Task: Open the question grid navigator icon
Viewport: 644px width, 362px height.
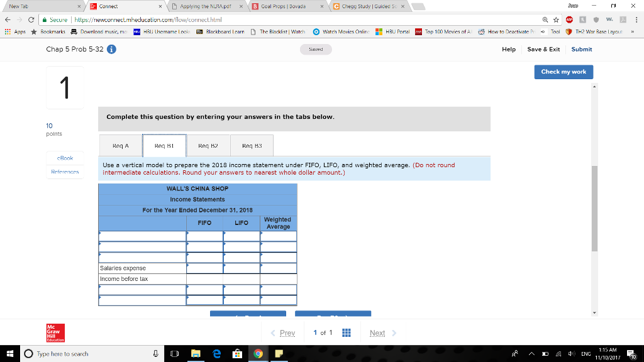Action: [347, 333]
